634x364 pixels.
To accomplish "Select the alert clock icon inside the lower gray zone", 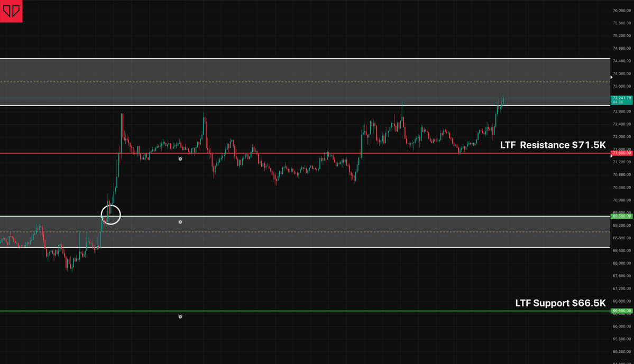I will click(180, 222).
